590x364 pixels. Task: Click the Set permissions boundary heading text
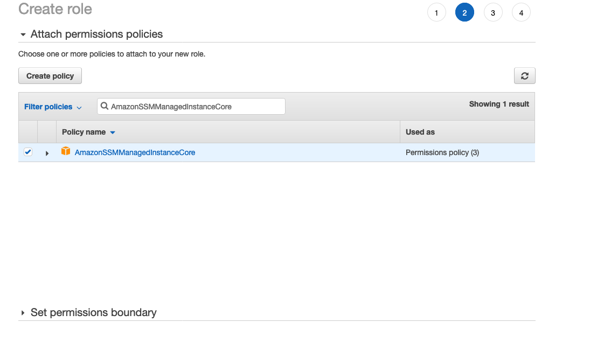click(x=93, y=312)
